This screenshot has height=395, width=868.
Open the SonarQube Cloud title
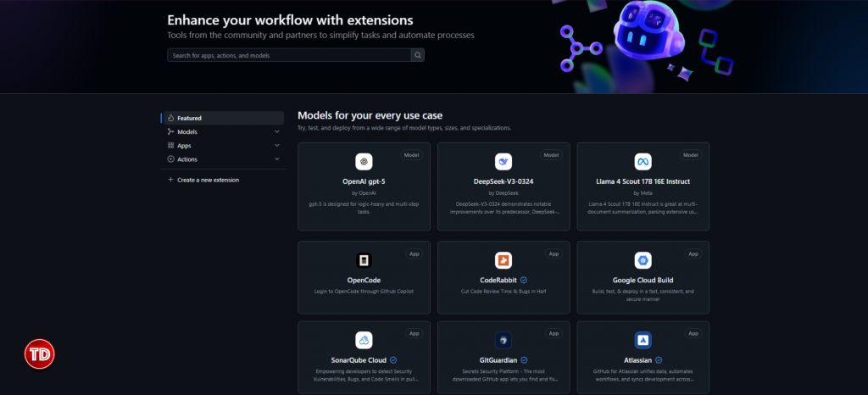pos(359,360)
